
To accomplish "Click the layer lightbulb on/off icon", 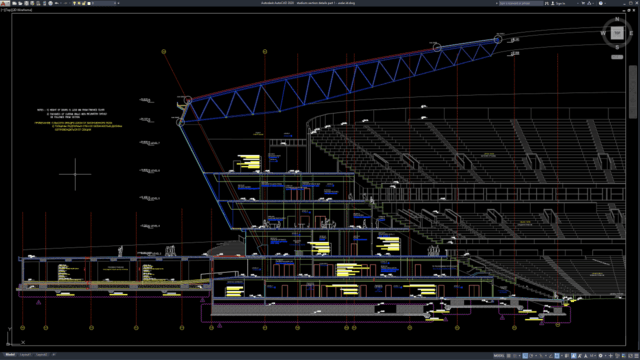I will point(74,3).
